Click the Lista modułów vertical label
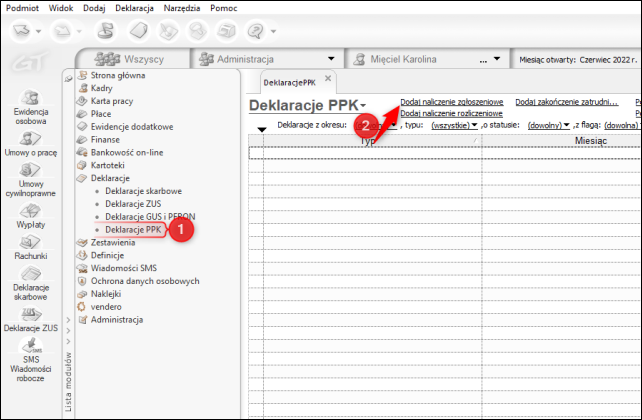 (68, 382)
